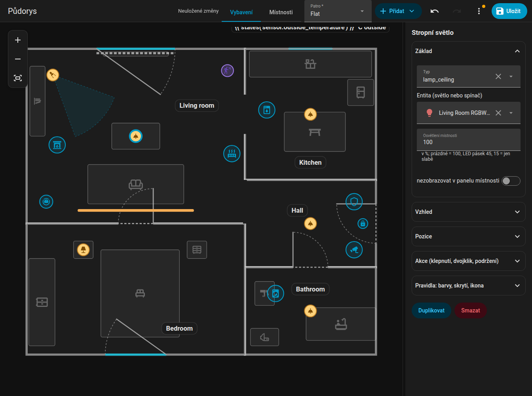Open the entity selector dropdown arrow
This screenshot has width=532, height=396.
(511, 113)
